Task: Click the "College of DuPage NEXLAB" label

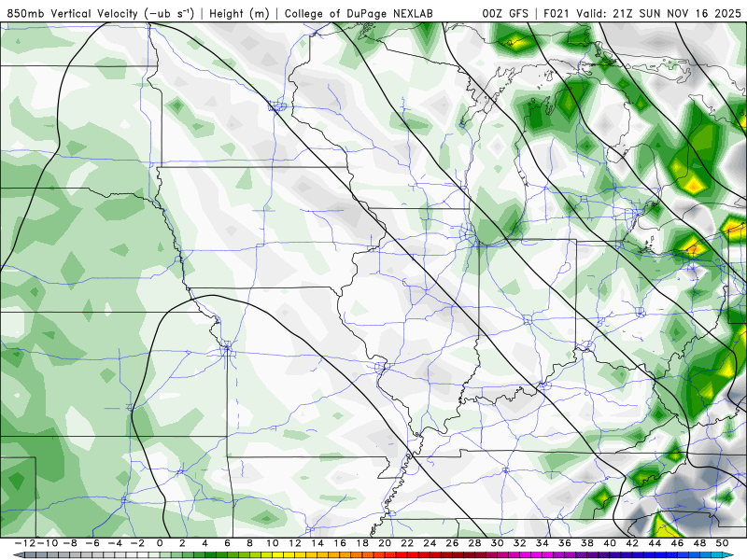Action: coord(359,13)
